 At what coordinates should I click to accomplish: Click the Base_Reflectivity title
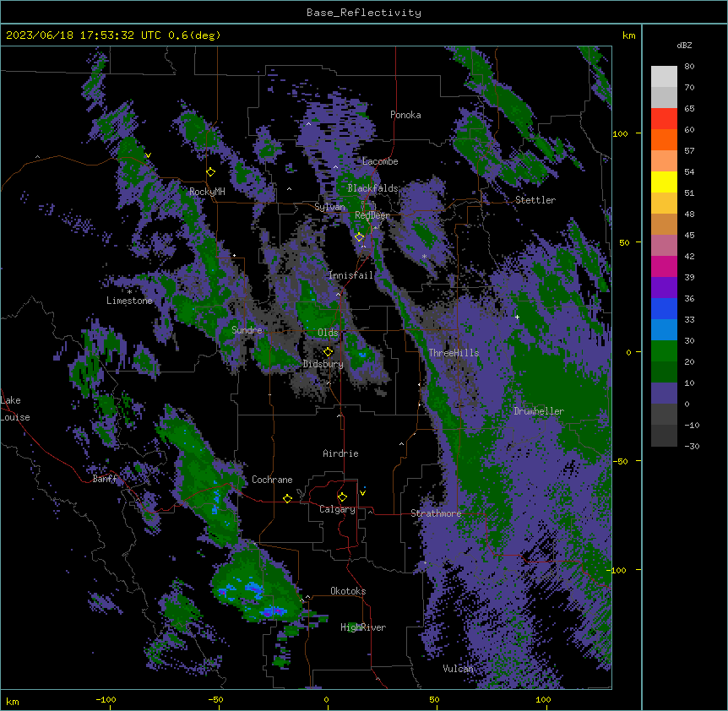[x=364, y=13]
